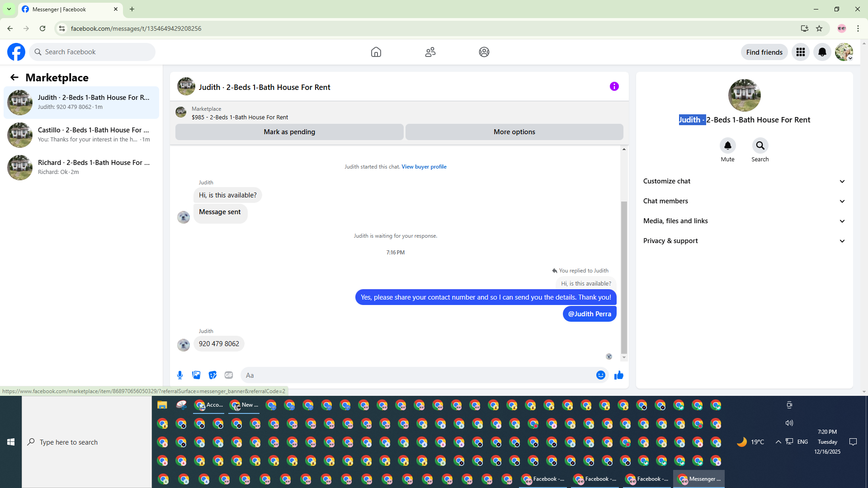
Task: Open the profile/groups circle icon in navigation
Action: pyautogui.click(x=484, y=52)
